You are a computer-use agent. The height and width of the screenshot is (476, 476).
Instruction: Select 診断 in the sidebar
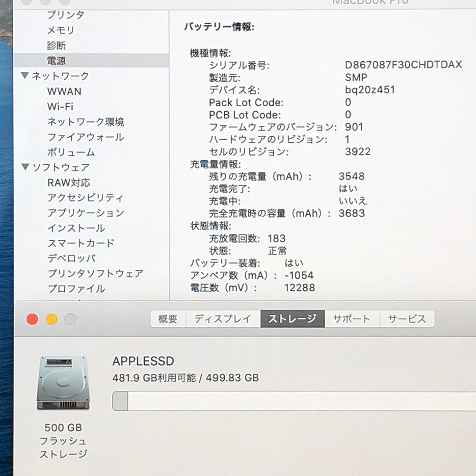point(56,46)
